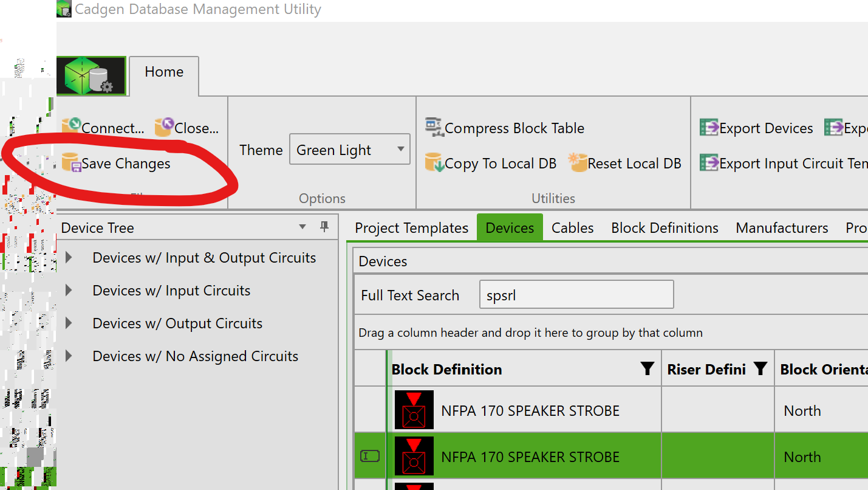Viewport: 868px width, 490px height.
Task: Click the Block Definition column header
Action: (x=524, y=368)
